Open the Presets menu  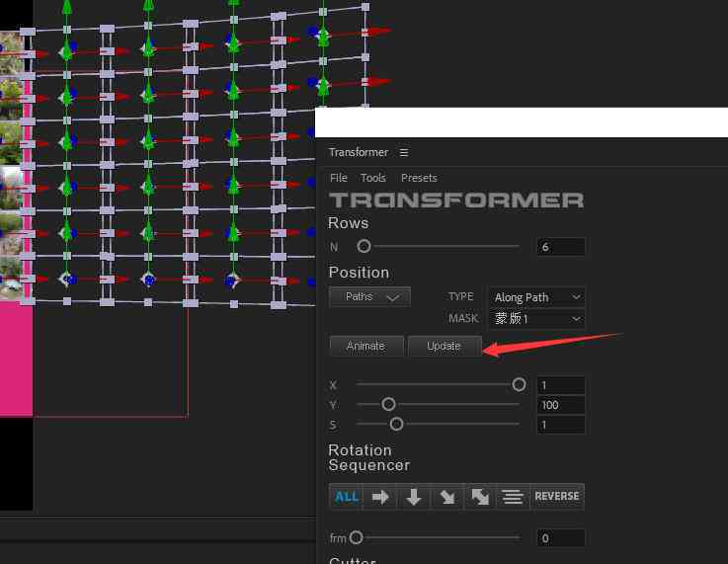pyautogui.click(x=419, y=178)
